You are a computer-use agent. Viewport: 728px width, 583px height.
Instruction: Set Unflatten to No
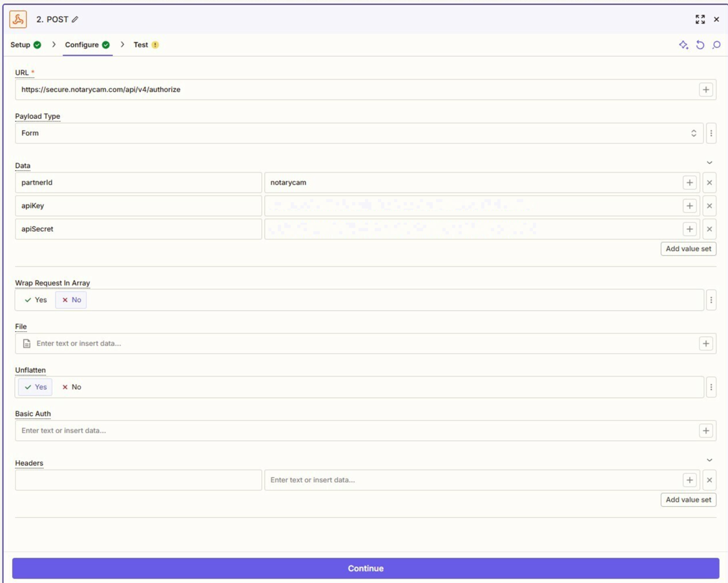[x=72, y=387]
